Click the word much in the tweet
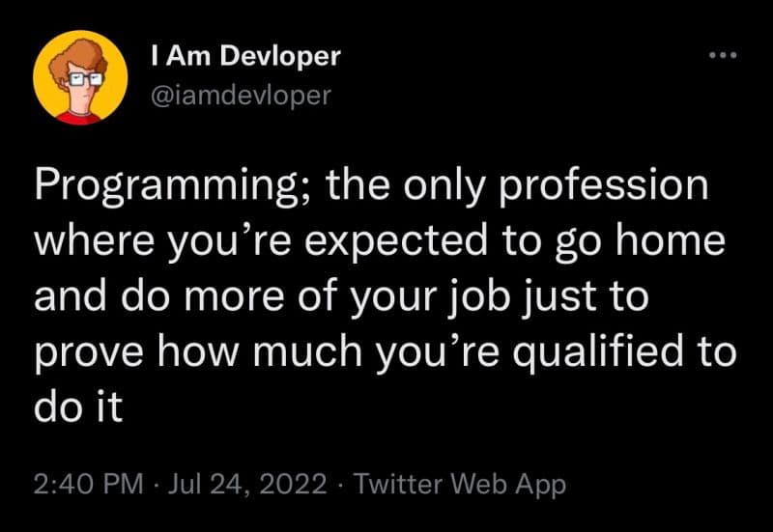Viewport: 773px width, 532px height. click(308, 350)
